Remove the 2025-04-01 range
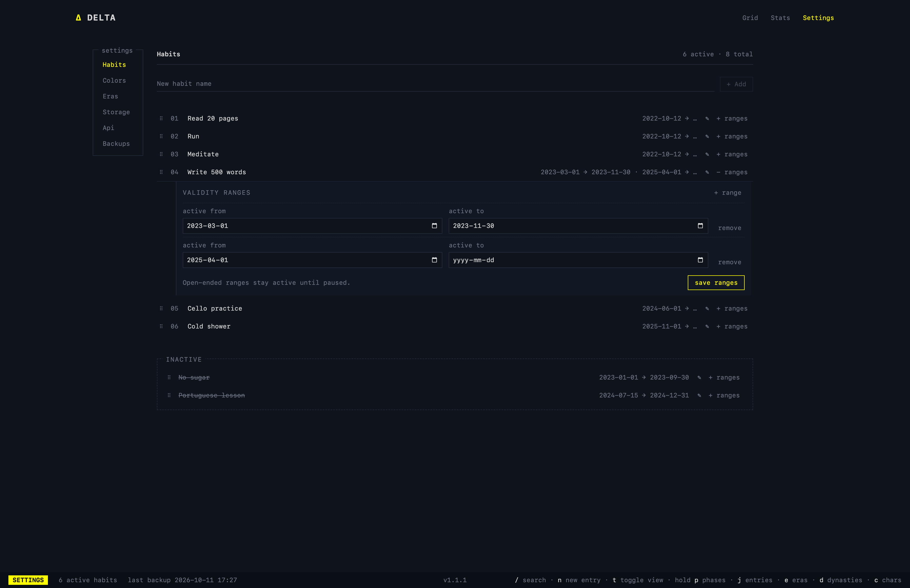 (x=729, y=262)
